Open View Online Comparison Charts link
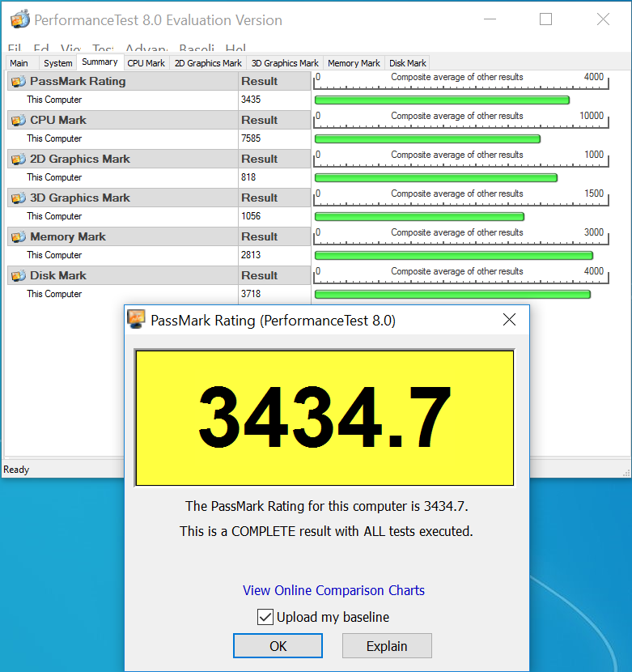632x672 pixels. [x=333, y=590]
